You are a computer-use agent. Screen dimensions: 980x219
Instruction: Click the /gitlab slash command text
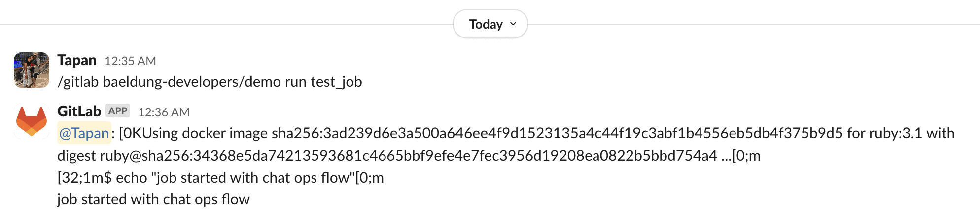coord(78,82)
